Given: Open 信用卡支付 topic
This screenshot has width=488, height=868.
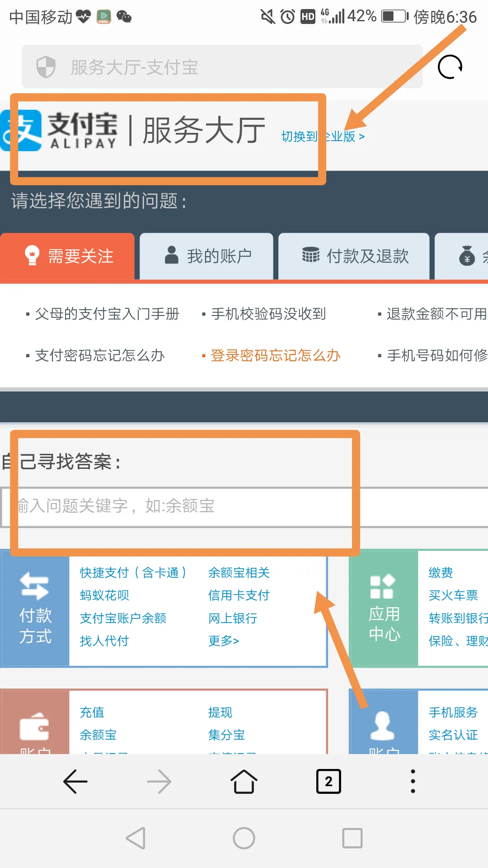Looking at the screenshot, I should pos(239,595).
